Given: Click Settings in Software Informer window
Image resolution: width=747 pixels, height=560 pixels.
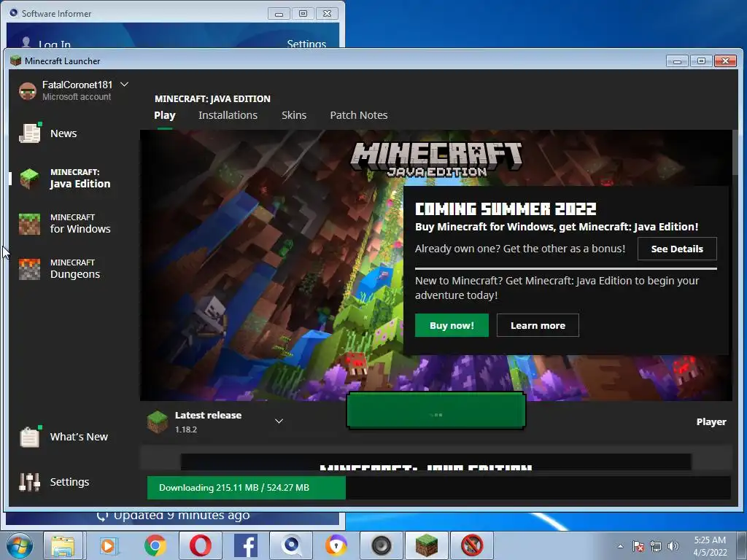Looking at the screenshot, I should coord(306,44).
